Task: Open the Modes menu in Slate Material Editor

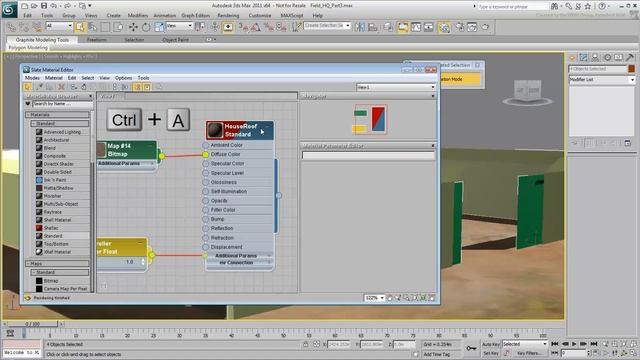Action: [x=32, y=78]
